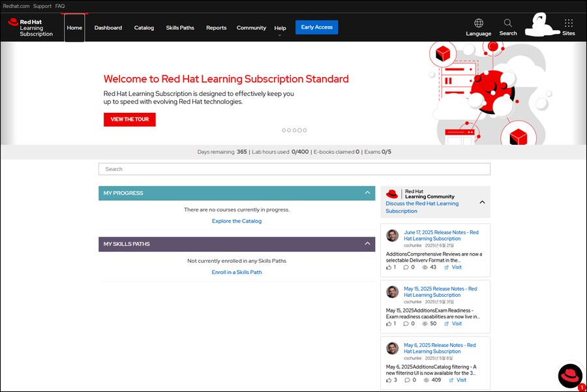
Task: Click cschunke avatar on May 15 post
Action: (393, 292)
